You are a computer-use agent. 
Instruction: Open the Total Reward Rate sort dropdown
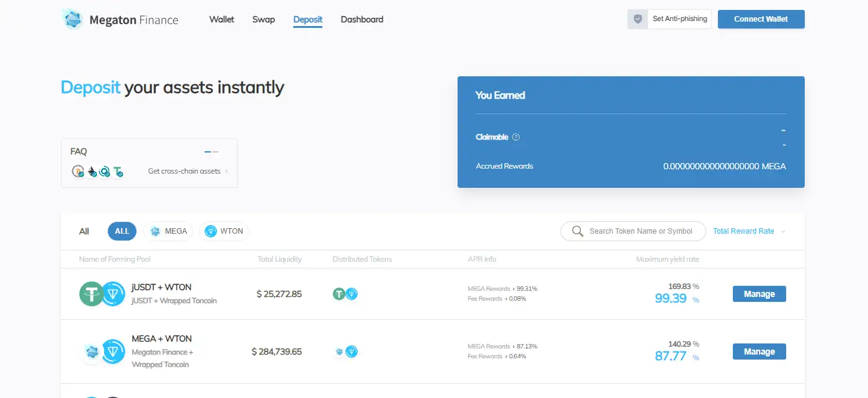tap(749, 231)
